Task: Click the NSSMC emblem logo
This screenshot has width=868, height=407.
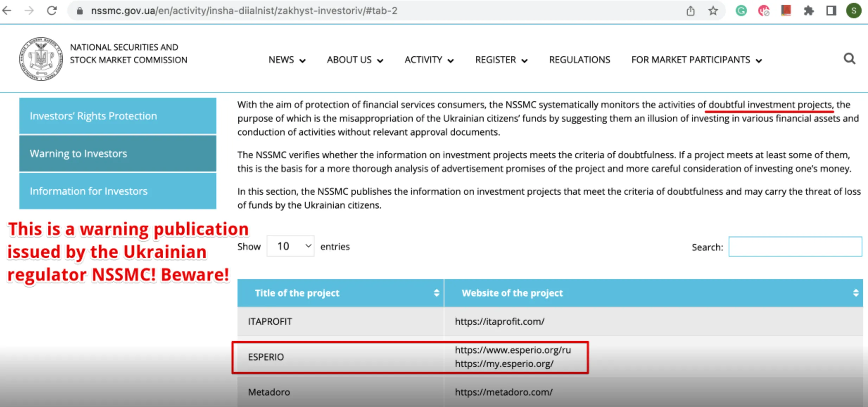Action: coord(41,59)
